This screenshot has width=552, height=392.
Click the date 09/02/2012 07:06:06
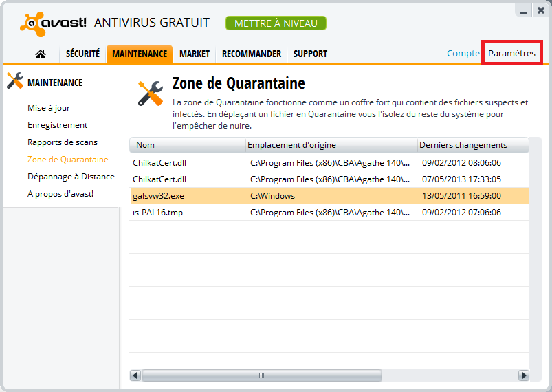tap(461, 213)
